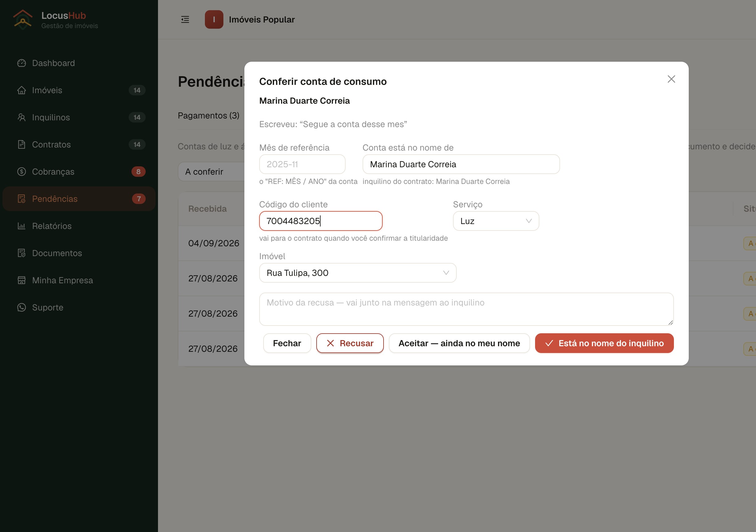Image resolution: width=756 pixels, height=532 pixels.
Task: Click the Pendências sidebar icon
Action: click(21, 199)
